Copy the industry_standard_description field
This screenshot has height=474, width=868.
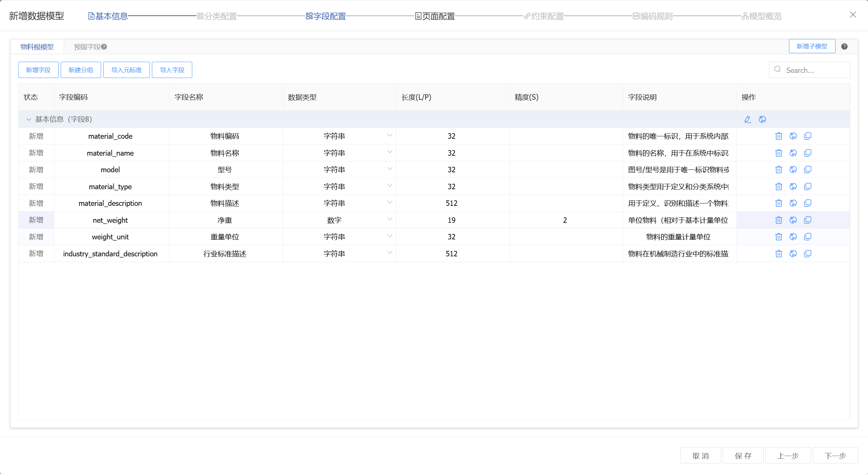tap(808, 254)
